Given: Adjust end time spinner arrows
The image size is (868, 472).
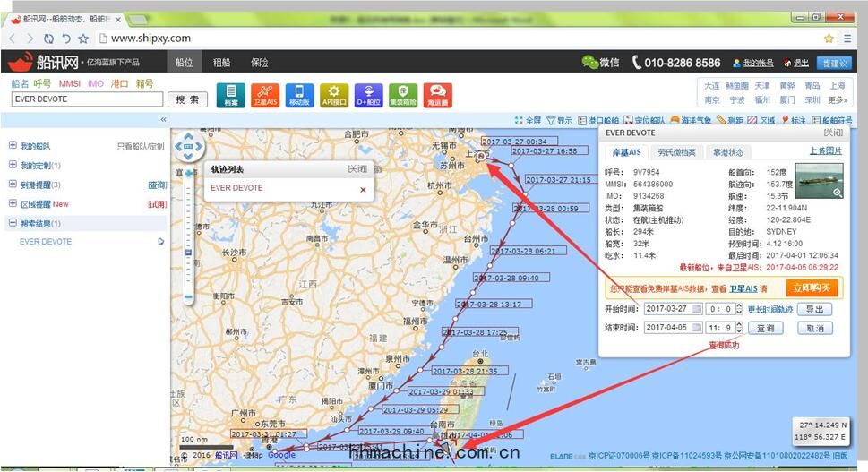Looking at the screenshot, I should click(738, 328).
